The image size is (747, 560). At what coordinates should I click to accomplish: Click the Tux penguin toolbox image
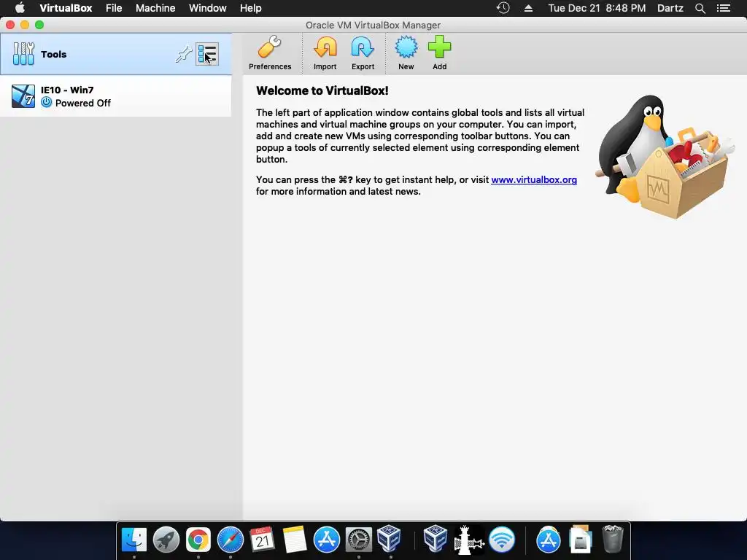(665, 157)
